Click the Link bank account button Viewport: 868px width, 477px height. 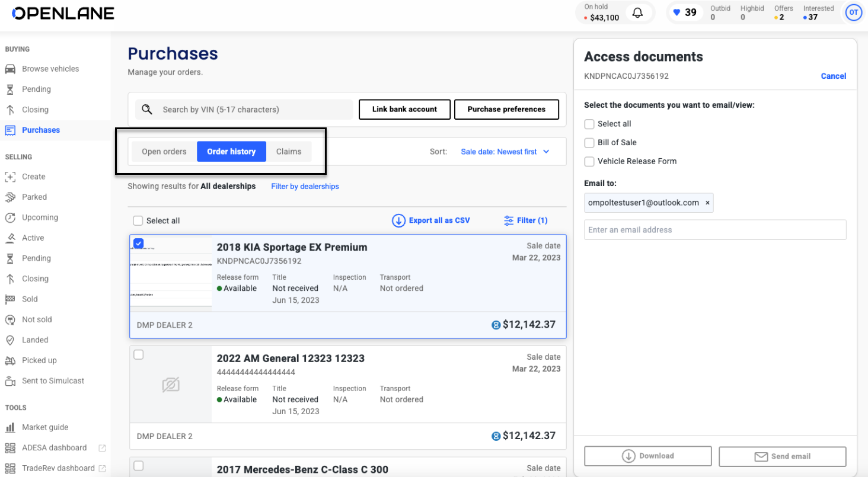pyautogui.click(x=404, y=109)
